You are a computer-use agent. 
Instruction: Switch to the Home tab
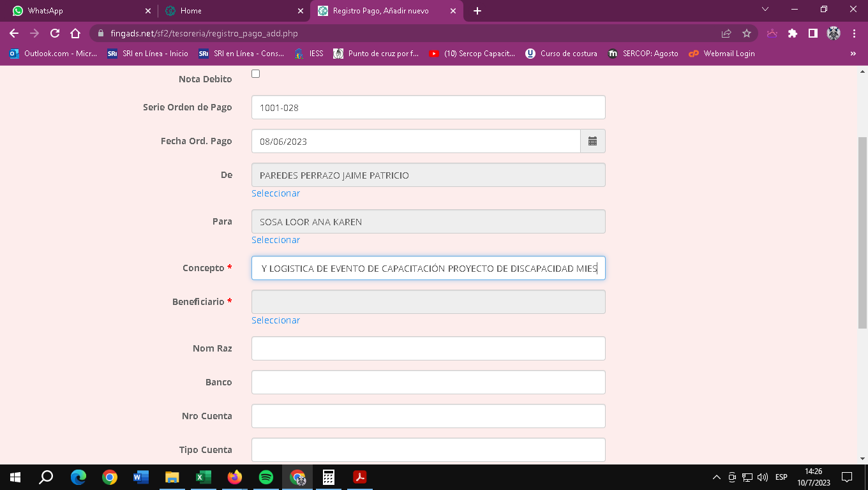click(233, 11)
